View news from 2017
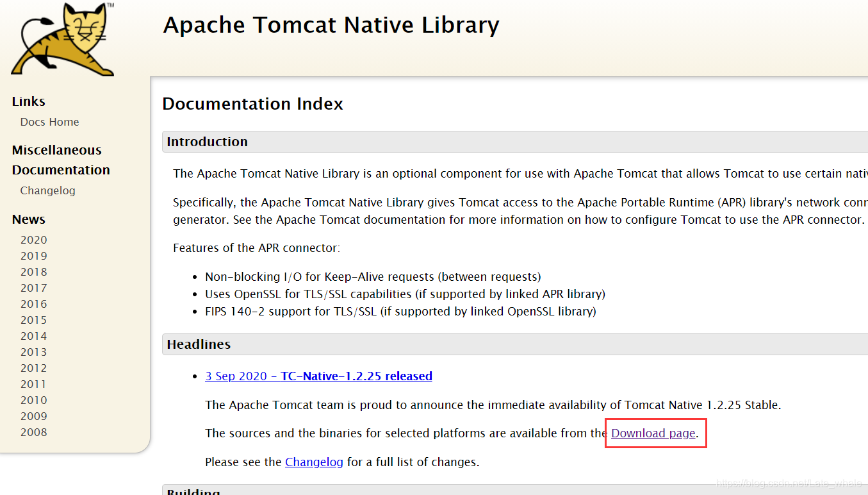 (33, 287)
